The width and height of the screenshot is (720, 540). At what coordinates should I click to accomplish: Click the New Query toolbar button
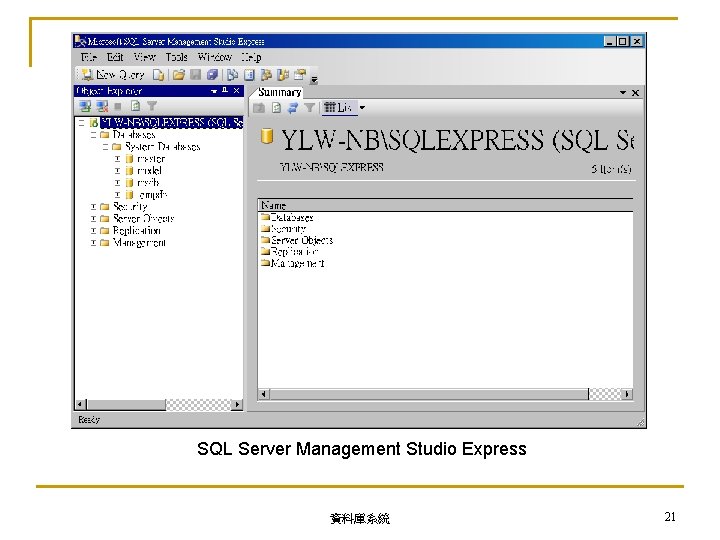click(x=113, y=75)
